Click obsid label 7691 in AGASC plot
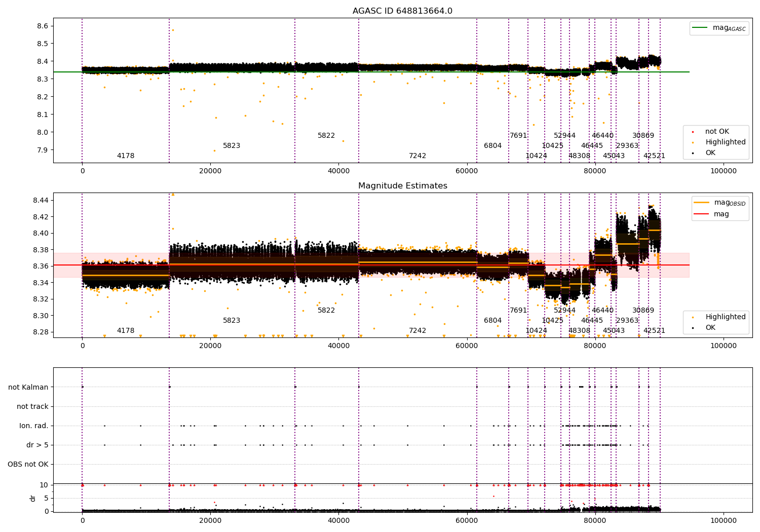The height and width of the screenshot is (532, 760). pyautogui.click(x=518, y=136)
